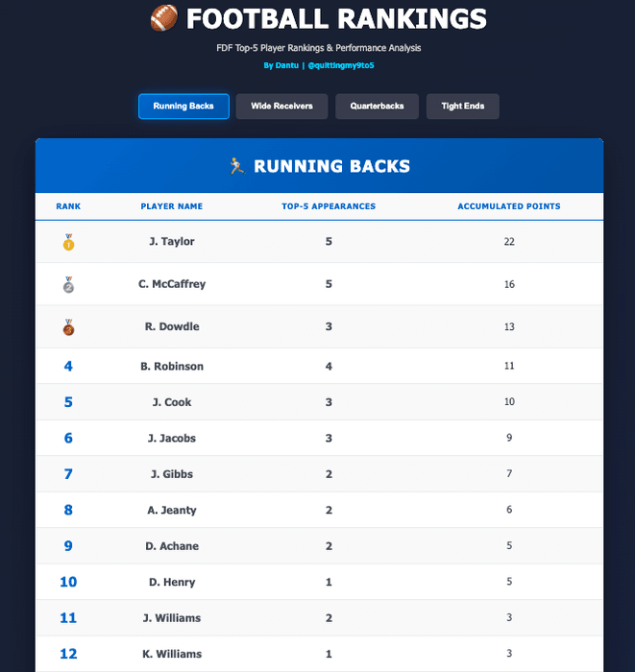Click the silver medal rank icon

click(68, 285)
